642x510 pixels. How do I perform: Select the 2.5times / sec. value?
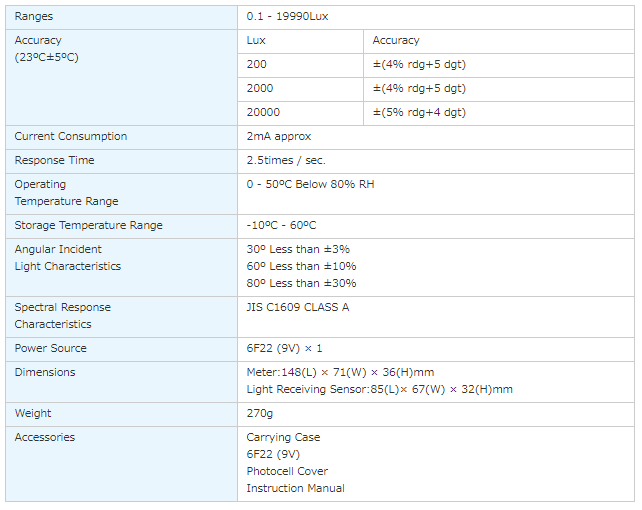pos(286,161)
